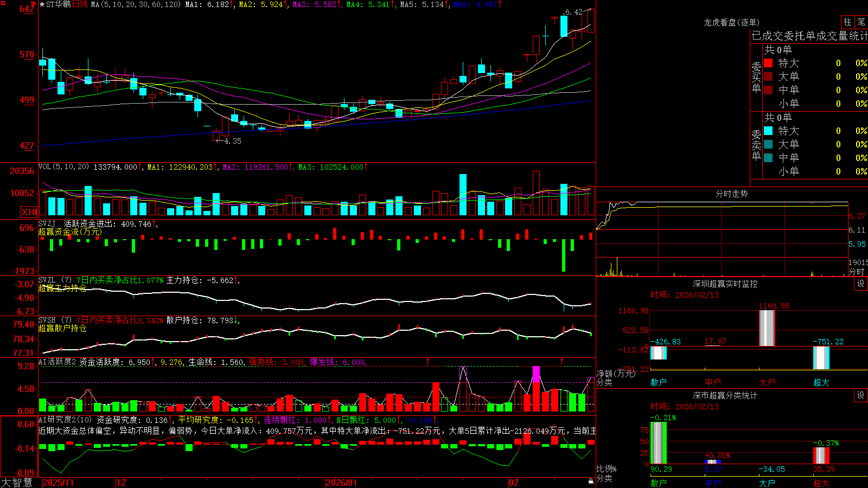Viewport: 868px width, 488px height.
Task: Click the 大智慧 logo in bottom-left corner
Action: (x=17, y=482)
